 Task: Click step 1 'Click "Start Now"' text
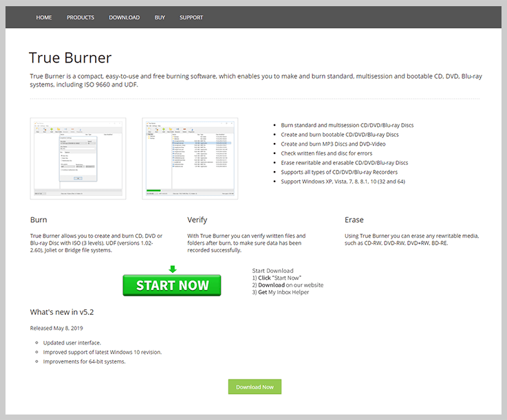click(x=277, y=278)
